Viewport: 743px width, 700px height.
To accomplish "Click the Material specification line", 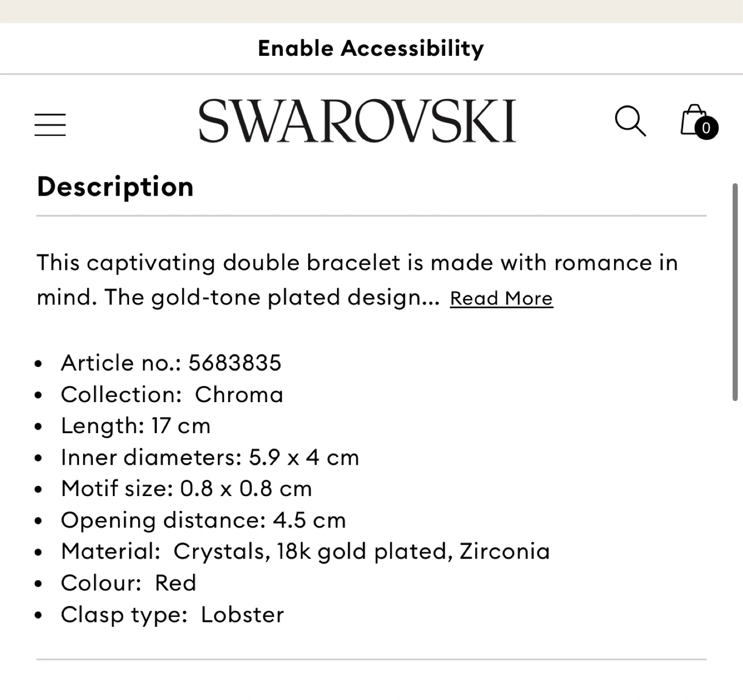I will (x=305, y=552).
